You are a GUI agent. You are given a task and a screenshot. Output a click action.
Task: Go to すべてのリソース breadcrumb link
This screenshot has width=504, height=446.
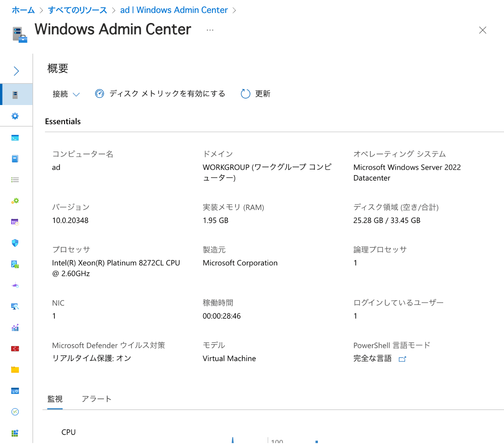pyautogui.click(x=77, y=10)
